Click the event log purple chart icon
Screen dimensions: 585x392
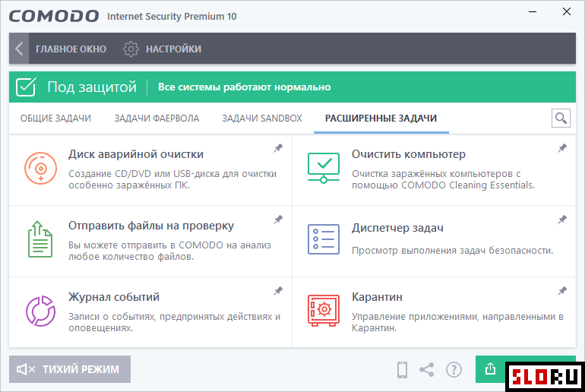tap(41, 311)
